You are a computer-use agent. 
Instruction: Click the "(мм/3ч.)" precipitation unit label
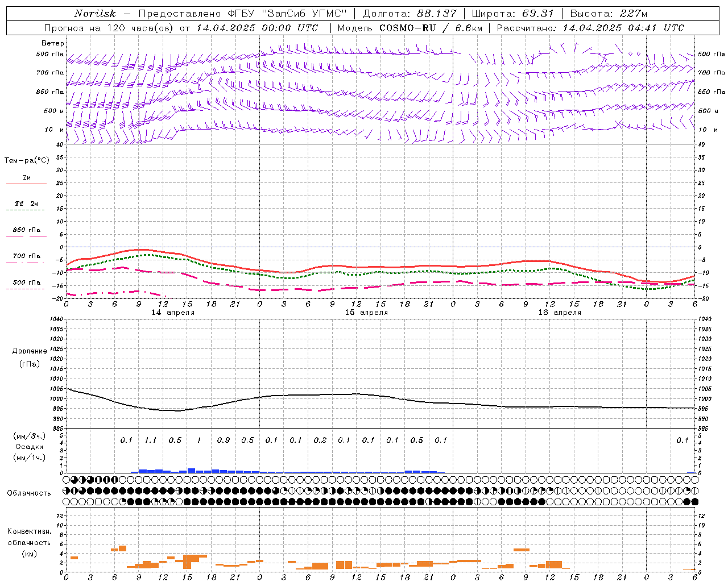[29, 436]
